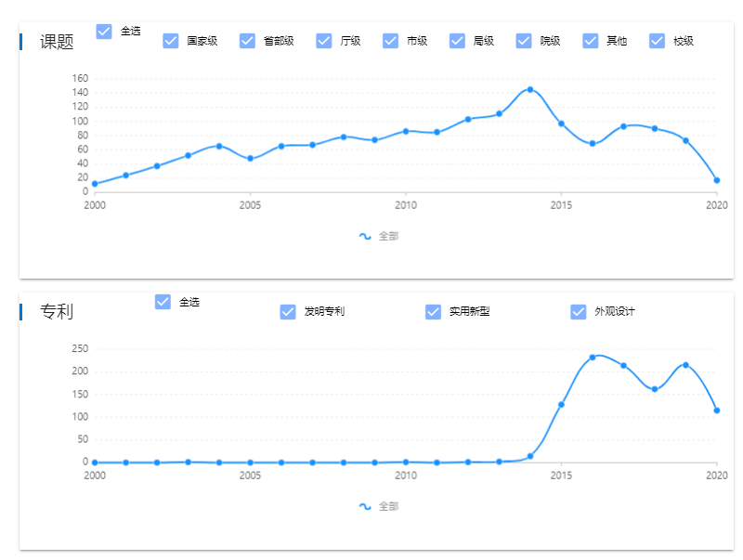The image size is (743, 560).
Task: Uncheck the 局级 checkbox
Action: (x=457, y=41)
